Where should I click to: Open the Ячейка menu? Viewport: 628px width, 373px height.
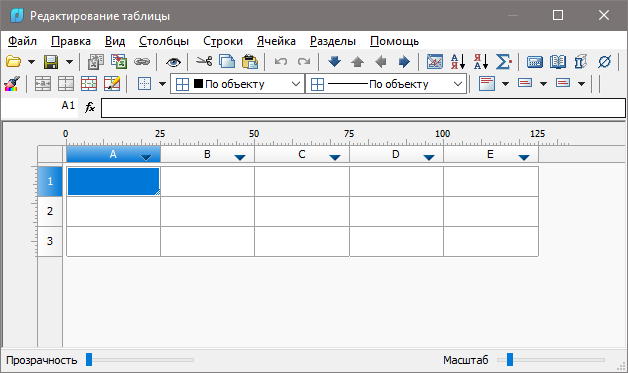[276, 41]
